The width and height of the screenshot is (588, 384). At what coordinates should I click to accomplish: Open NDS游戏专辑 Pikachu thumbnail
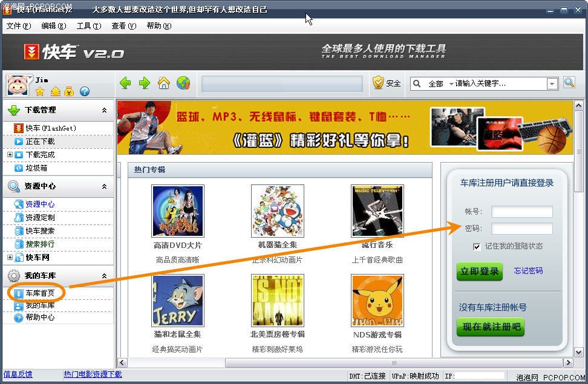click(x=377, y=301)
